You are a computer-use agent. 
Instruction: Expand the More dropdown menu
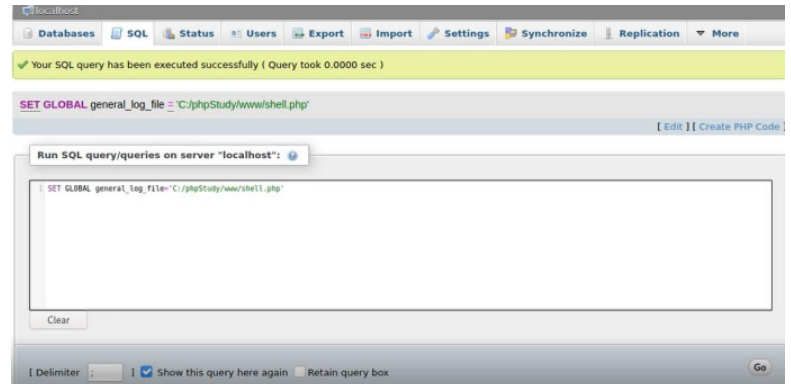coord(717,33)
